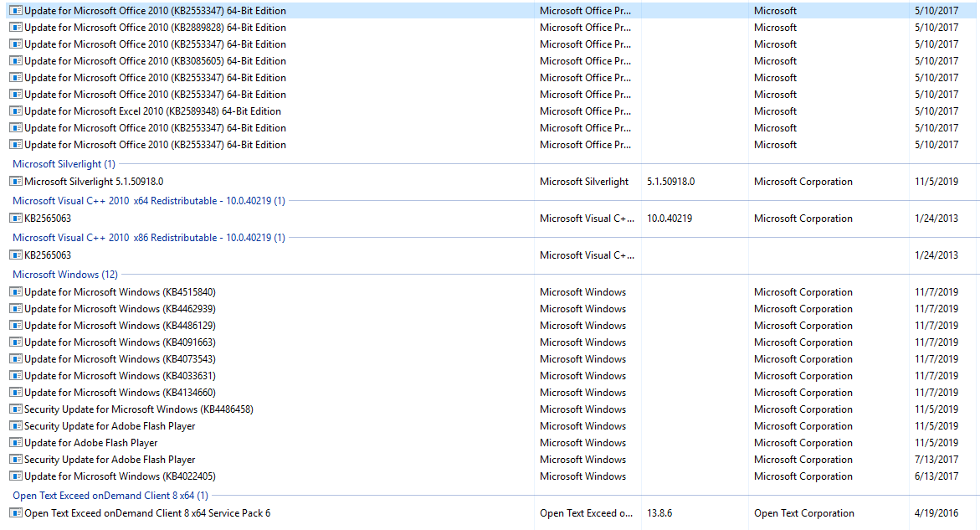Viewport: 980px width, 530px height.
Task: Click the install date 6/13/2017
Action: [936, 476]
